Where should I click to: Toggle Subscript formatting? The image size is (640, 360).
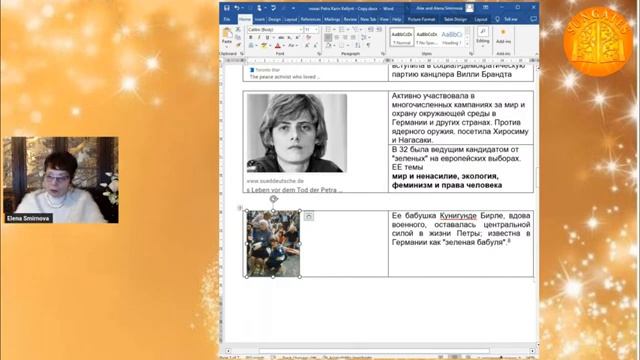point(289,37)
